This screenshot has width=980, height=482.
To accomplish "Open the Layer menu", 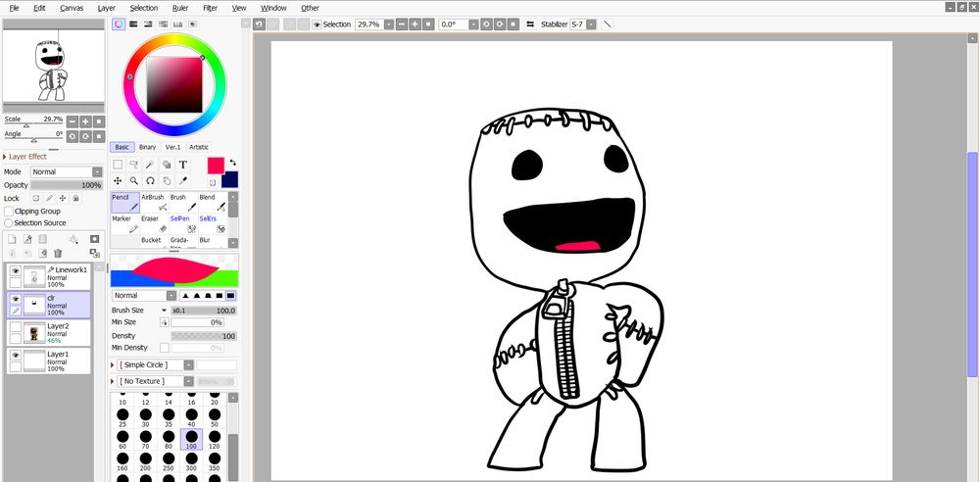I will pyautogui.click(x=106, y=8).
